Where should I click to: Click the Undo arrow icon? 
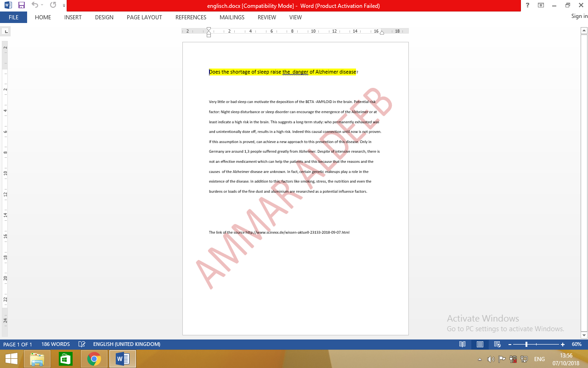click(34, 6)
